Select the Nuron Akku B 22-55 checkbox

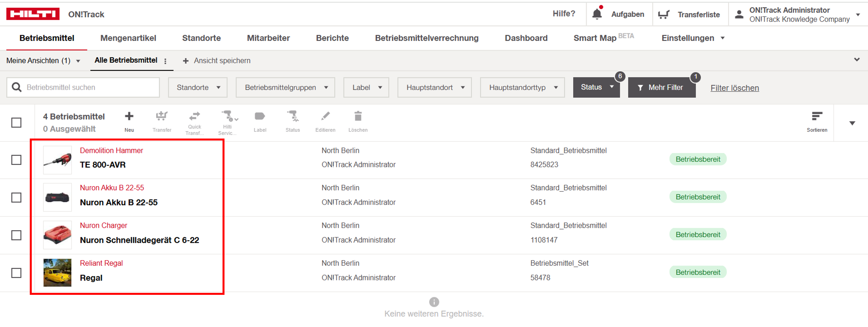(x=16, y=198)
